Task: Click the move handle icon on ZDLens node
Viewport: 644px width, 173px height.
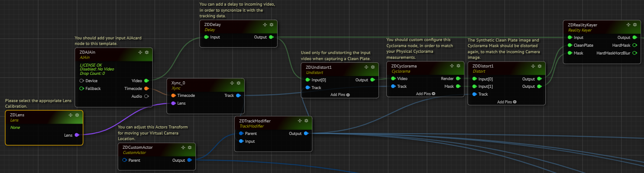Action: (71, 115)
